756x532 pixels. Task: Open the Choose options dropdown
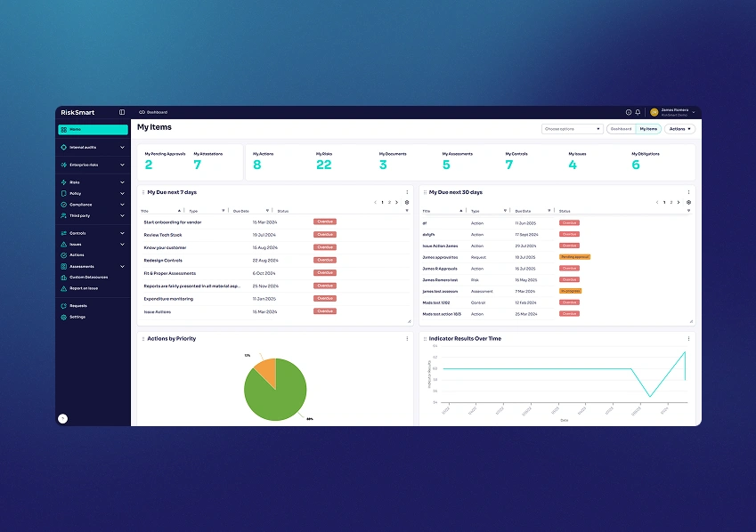573,129
